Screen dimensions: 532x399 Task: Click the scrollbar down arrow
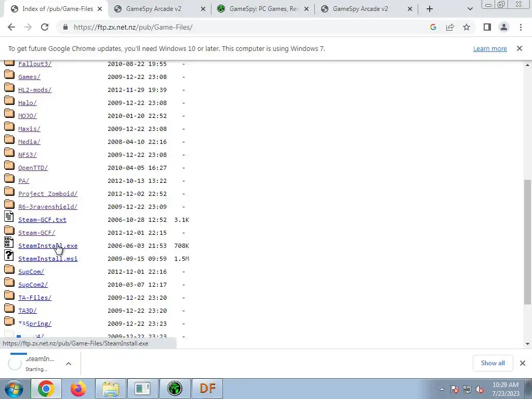[527, 344]
